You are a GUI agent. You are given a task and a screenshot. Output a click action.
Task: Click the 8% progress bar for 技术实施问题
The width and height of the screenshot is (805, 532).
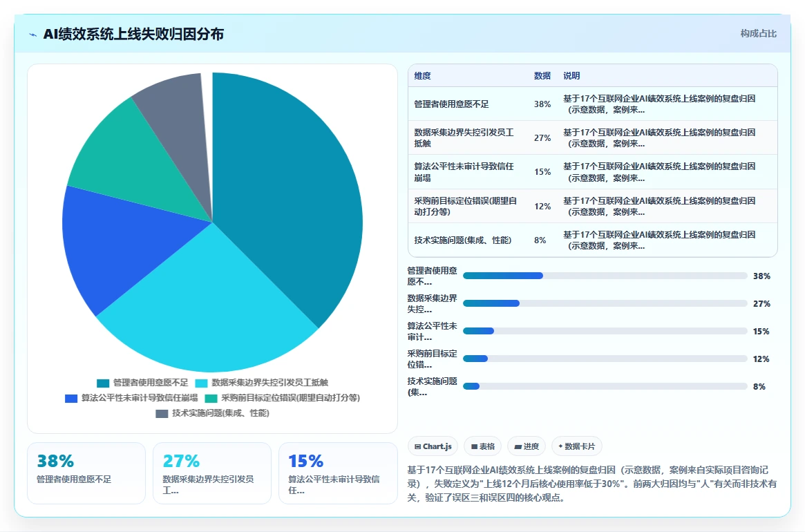pyautogui.click(x=605, y=386)
